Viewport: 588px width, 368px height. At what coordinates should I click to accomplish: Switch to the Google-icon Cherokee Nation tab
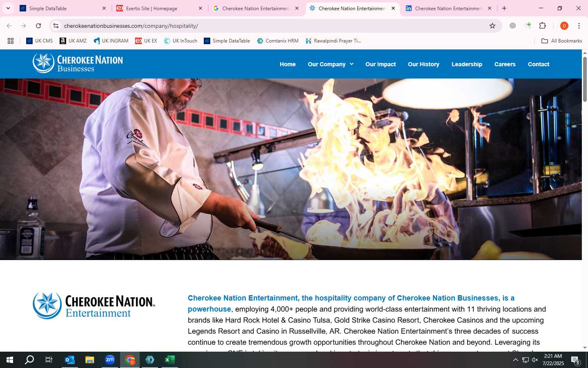pyautogui.click(x=256, y=8)
